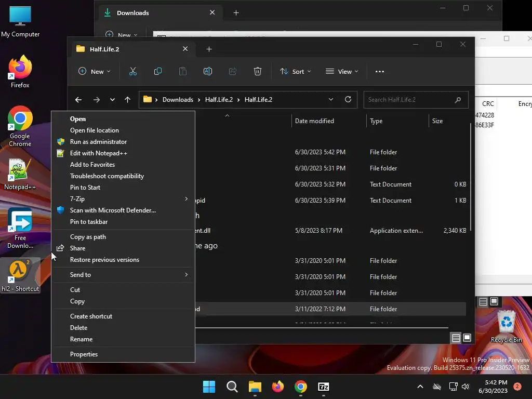Go forward with the right arrow
The width and height of the screenshot is (532, 399).
[96, 100]
